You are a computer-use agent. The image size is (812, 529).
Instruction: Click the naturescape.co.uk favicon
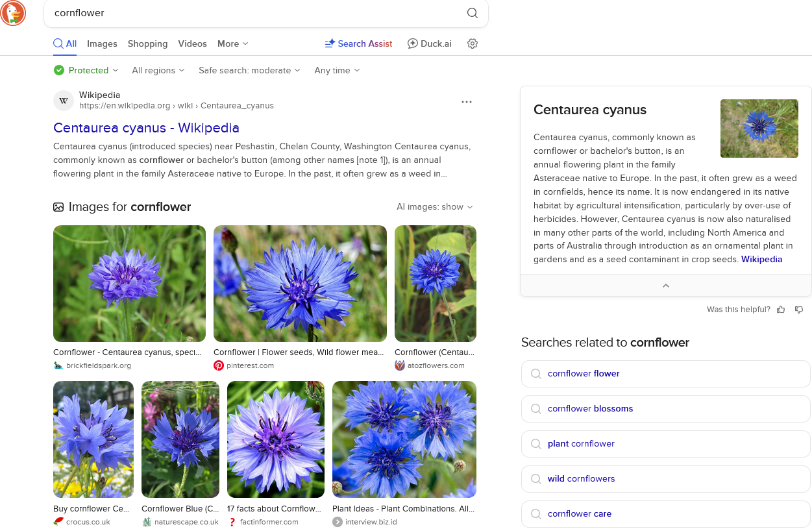click(x=147, y=522)
